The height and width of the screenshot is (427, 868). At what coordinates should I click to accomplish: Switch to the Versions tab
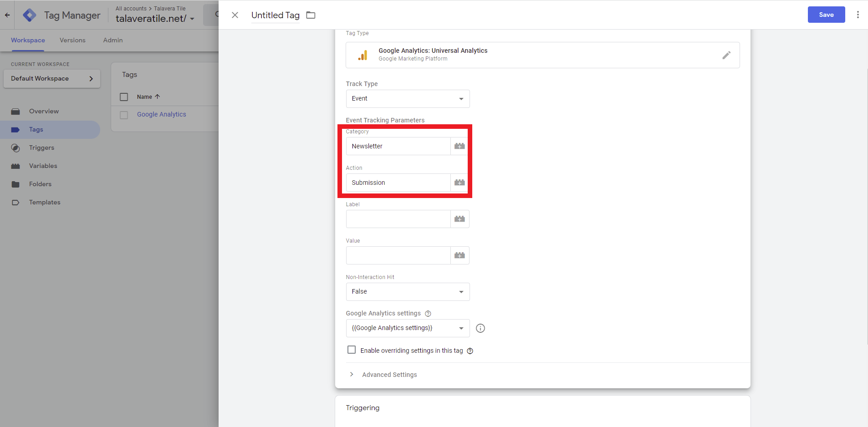72,40
